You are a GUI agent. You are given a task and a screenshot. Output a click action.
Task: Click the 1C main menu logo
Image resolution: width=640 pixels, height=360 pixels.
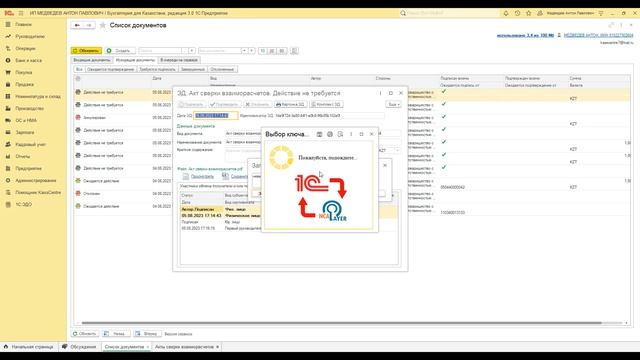(9, 13)
